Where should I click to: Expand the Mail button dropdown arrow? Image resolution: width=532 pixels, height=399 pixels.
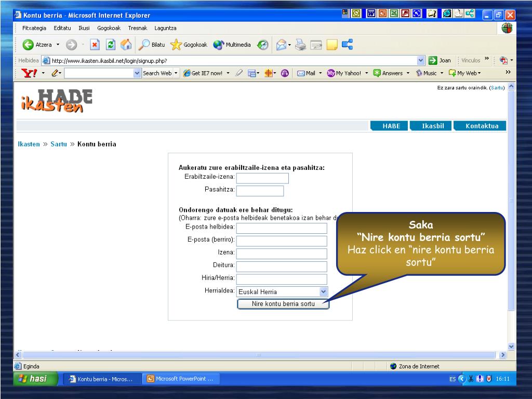coord(320,73)
